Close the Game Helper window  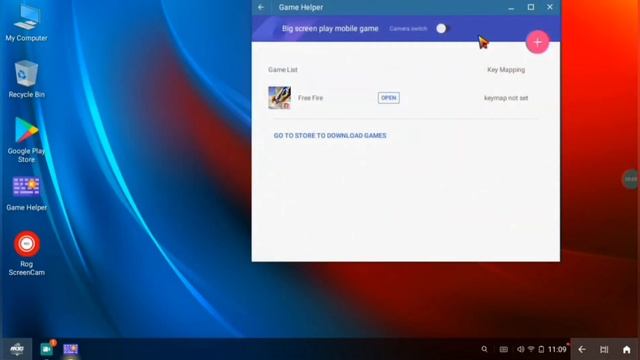(550, 7)
